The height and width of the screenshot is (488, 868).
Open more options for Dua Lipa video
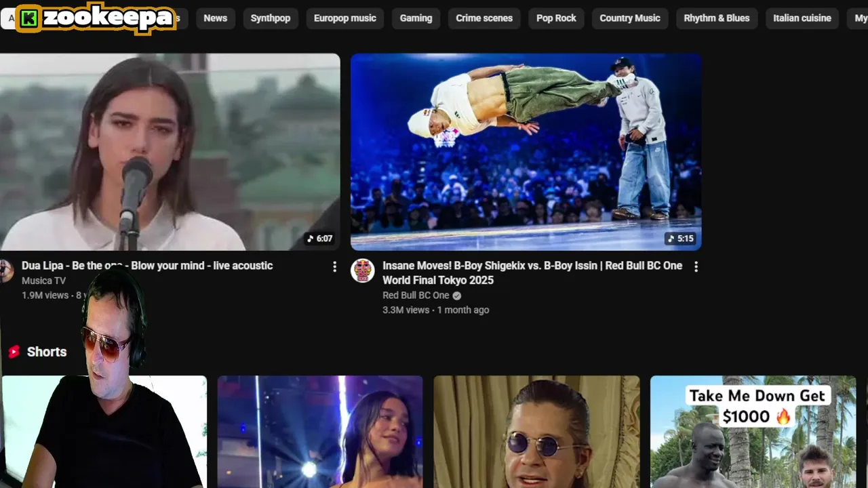point(334,267)
